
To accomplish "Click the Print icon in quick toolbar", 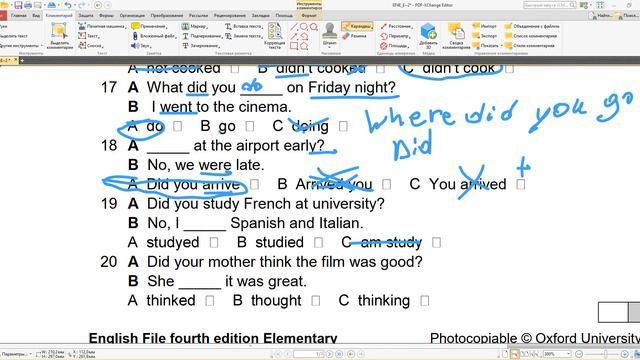I will click(28, 5).
